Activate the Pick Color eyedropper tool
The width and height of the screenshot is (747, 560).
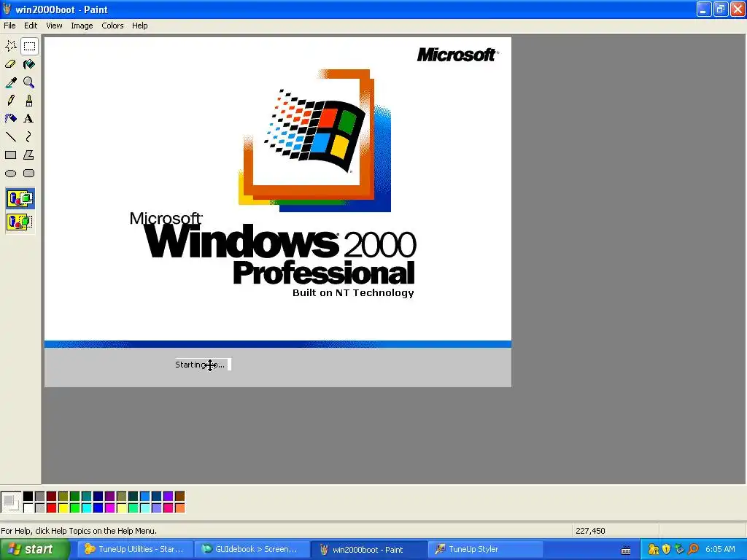10,82
